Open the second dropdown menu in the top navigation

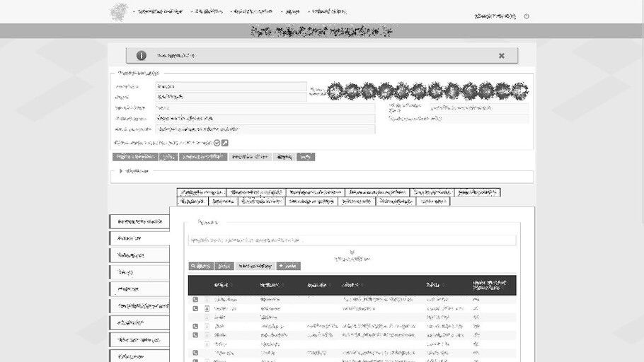(x=207, y=11)
